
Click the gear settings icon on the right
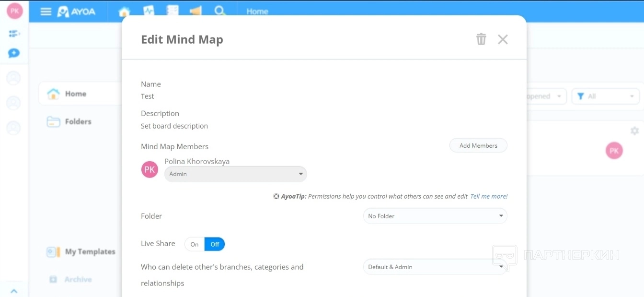pos(634,131)
